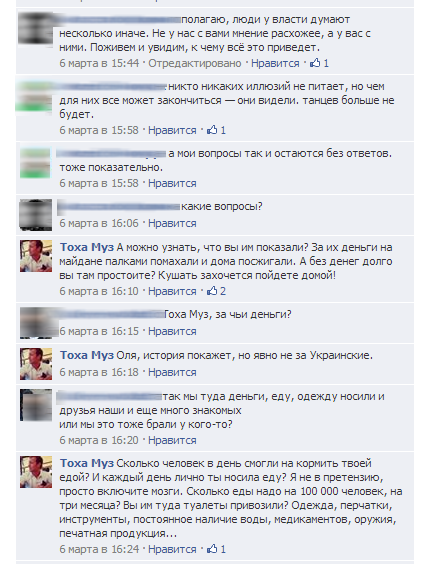Viewport: 428px width, 564px height.
Task: Click blurred avatar of 16:06 commenter
Action: pyautogui.click(x=36, y=215)
